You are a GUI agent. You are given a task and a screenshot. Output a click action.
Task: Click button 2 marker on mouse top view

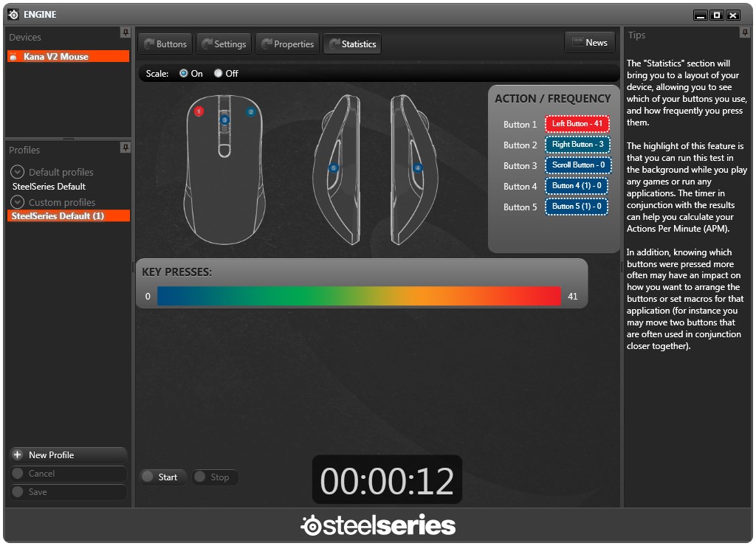251,112
